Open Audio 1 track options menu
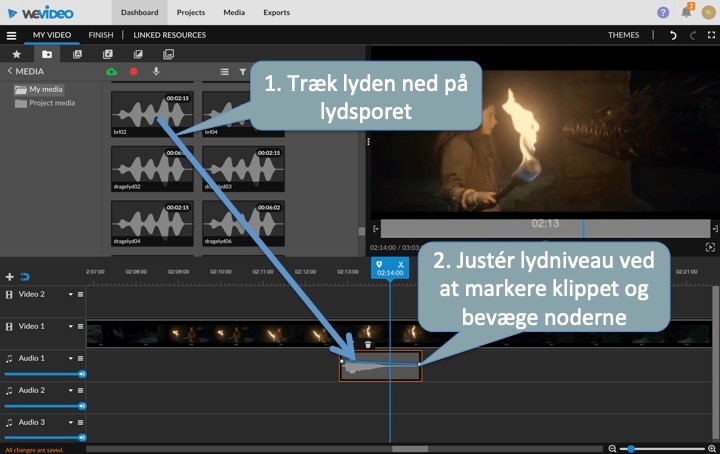The width and height of the screenshot is (720, 454). 80,359
